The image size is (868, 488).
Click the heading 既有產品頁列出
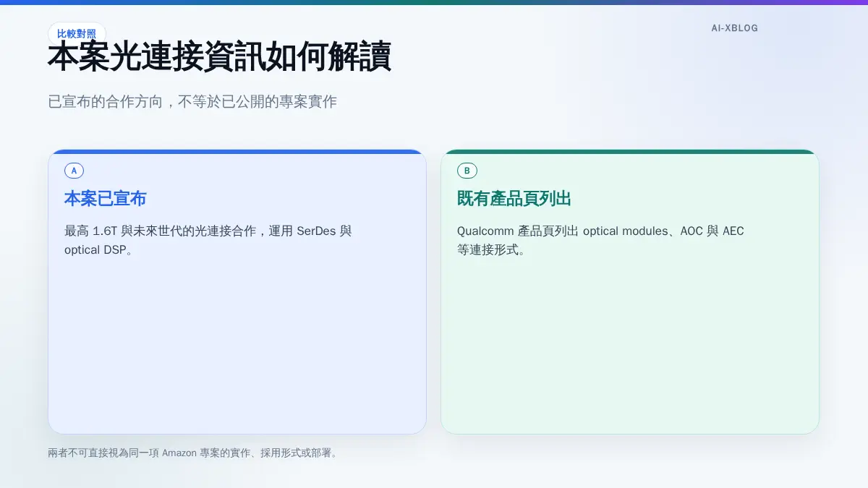pos(514,199)
